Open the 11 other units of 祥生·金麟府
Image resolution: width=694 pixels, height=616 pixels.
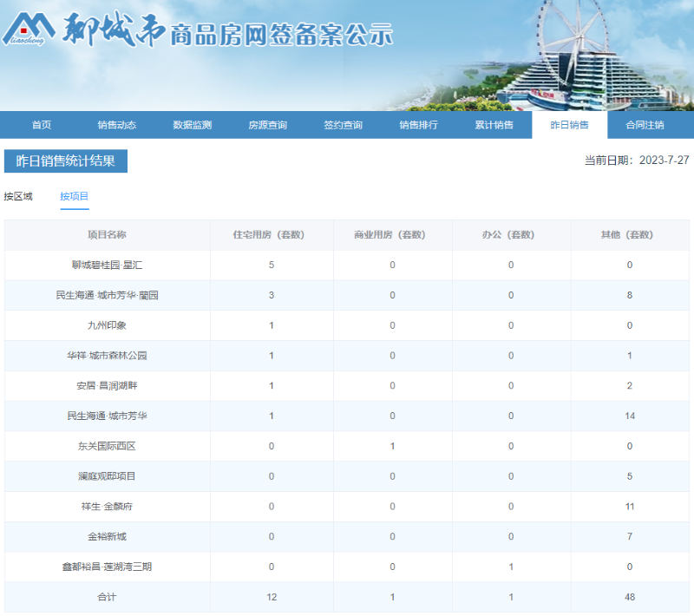point(629,505)
